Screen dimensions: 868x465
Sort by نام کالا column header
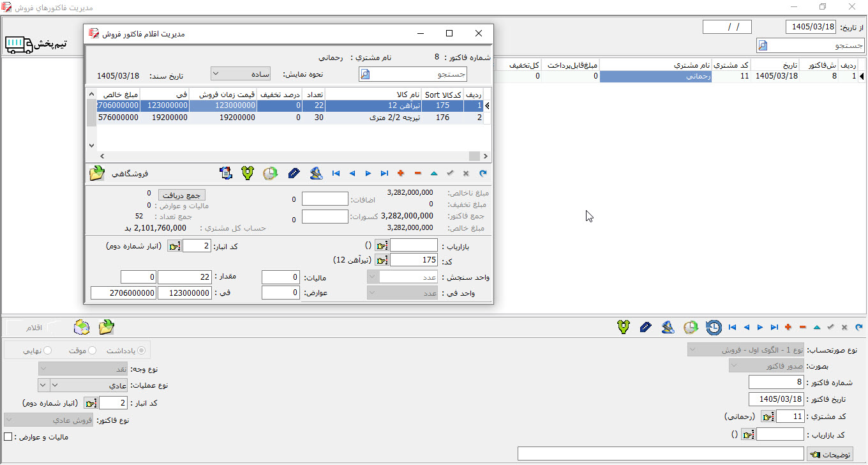(x=373, y=94)
